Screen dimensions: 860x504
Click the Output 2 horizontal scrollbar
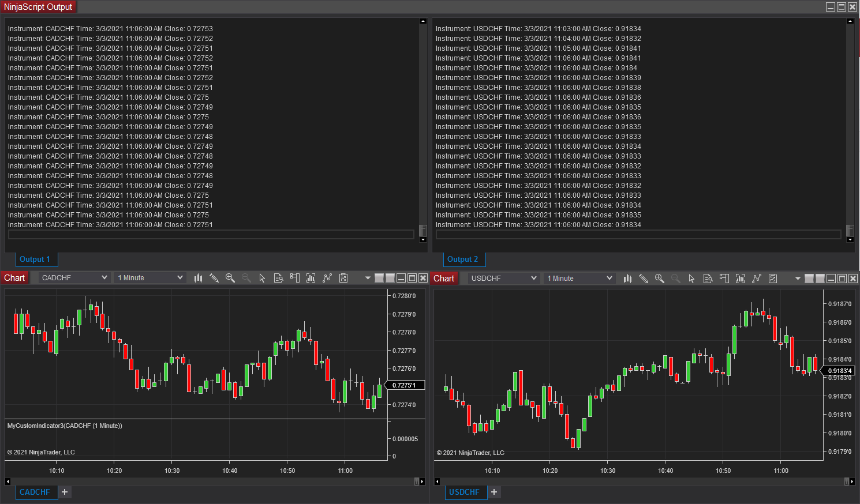pos(638,235)
